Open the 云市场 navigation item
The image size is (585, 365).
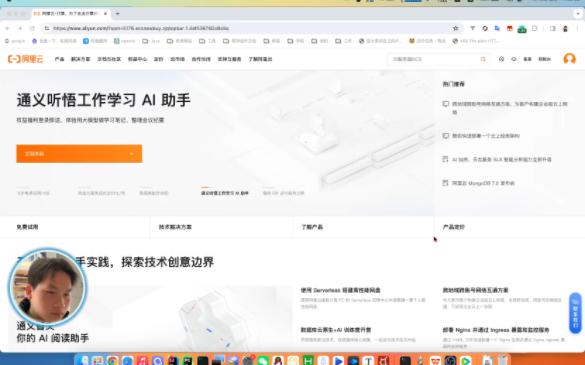click(x=178, y=59)
